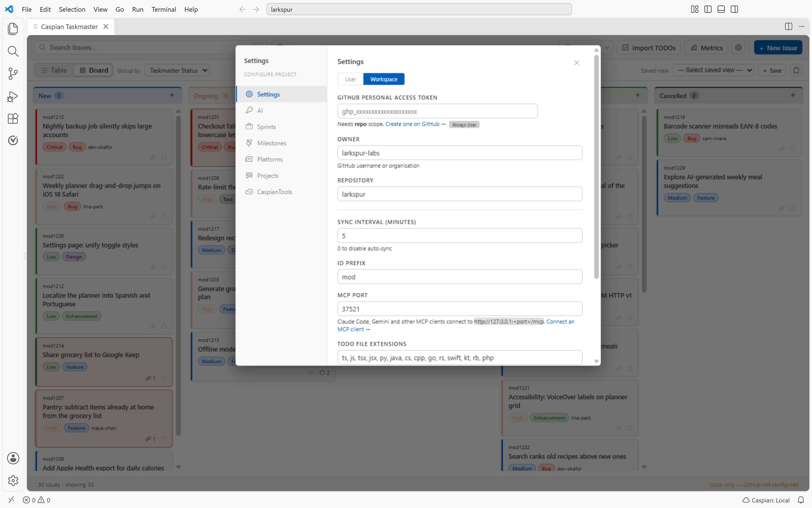This screenshot has height=508, width=812.
Task: Open the CaspianTools settings section
Action: click(x=281, y=192)
